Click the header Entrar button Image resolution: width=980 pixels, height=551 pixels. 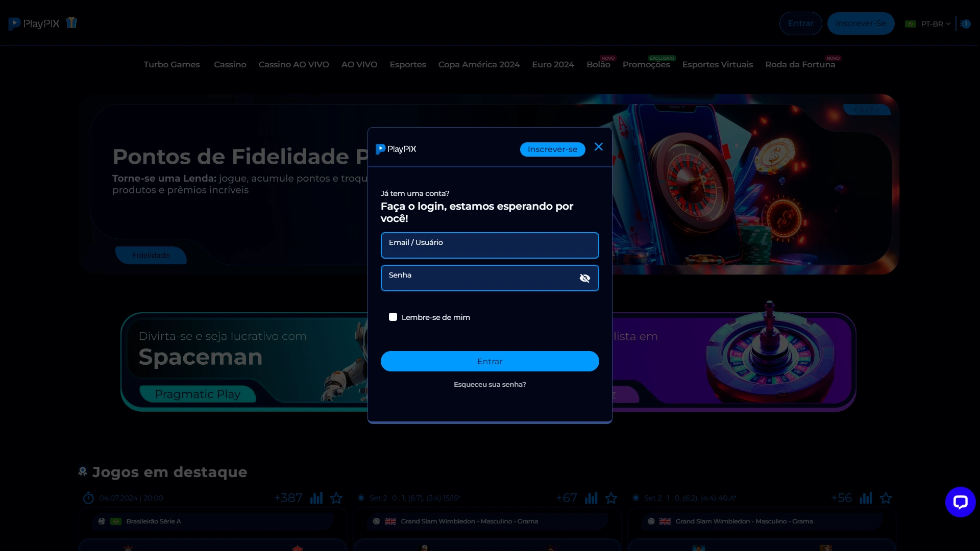click(x=800, y=23)
